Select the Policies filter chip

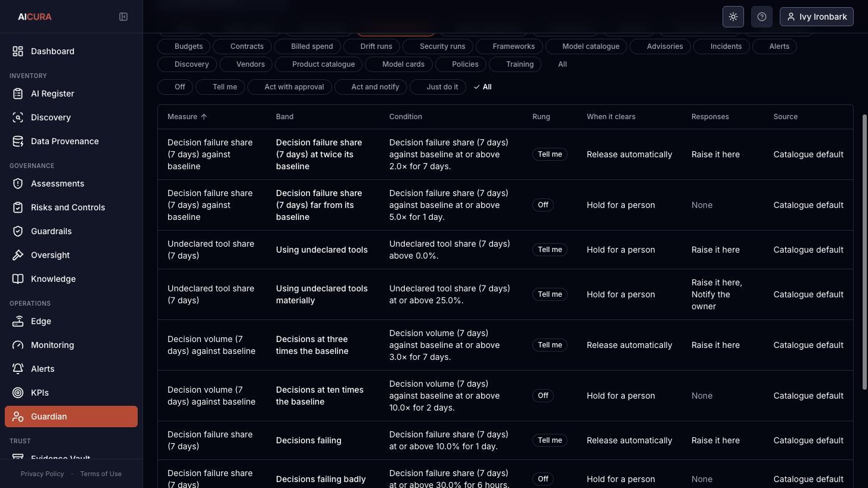(460, 64)
